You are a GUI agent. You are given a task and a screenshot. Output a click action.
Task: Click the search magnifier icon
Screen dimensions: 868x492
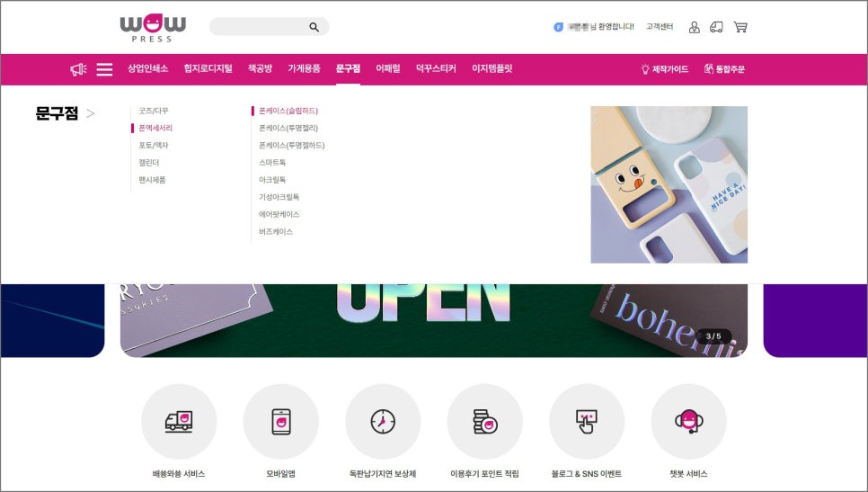click(x=314, y=27)
